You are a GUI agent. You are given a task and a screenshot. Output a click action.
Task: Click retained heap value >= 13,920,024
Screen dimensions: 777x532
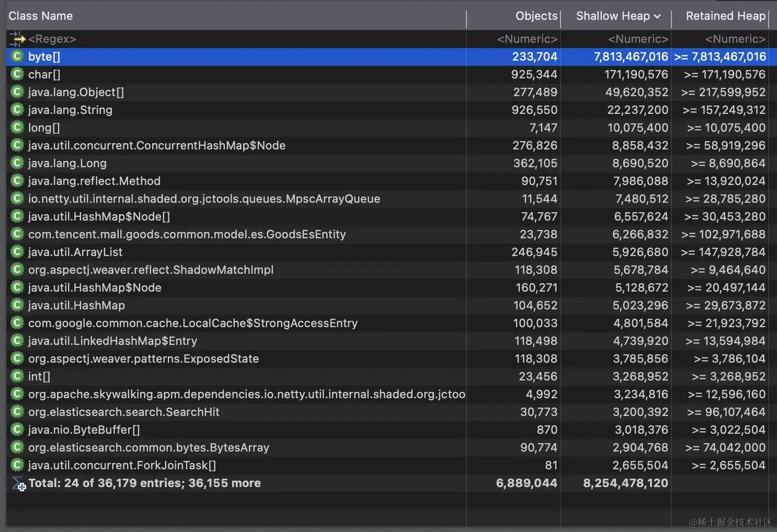tap(726, 181)
